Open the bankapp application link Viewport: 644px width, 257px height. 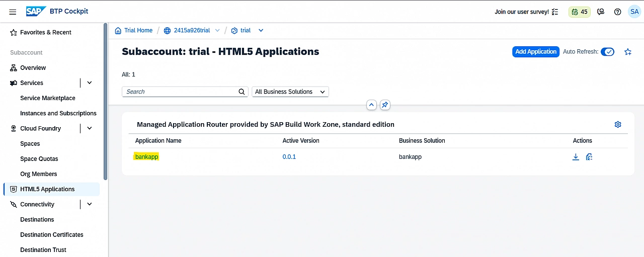point(146,157)
